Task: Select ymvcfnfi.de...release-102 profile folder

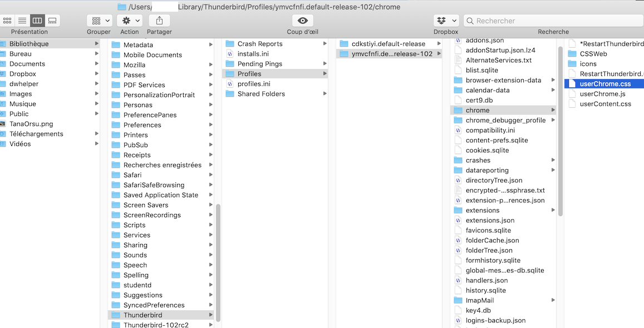Action: tap(389, 54)
